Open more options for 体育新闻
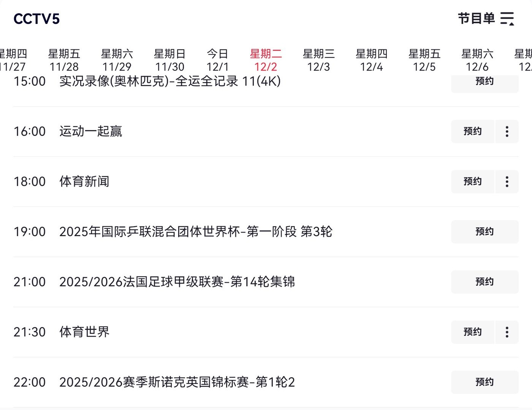Viewport: 532px width, 410px height. coord(507,181)
